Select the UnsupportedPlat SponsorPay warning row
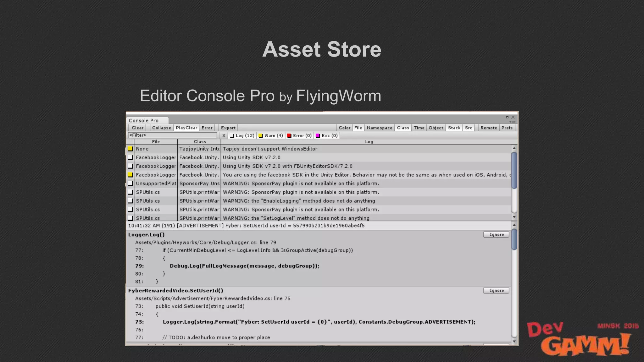 pos(319,184)
